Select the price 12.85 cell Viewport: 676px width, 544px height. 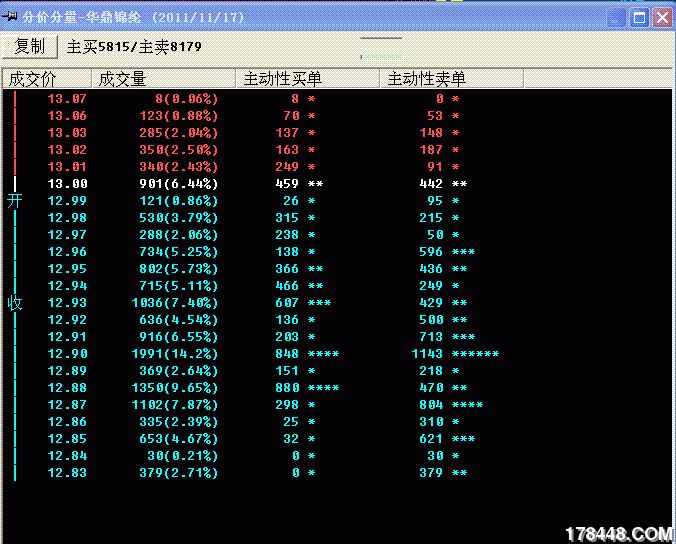click(x=67, y=439)
